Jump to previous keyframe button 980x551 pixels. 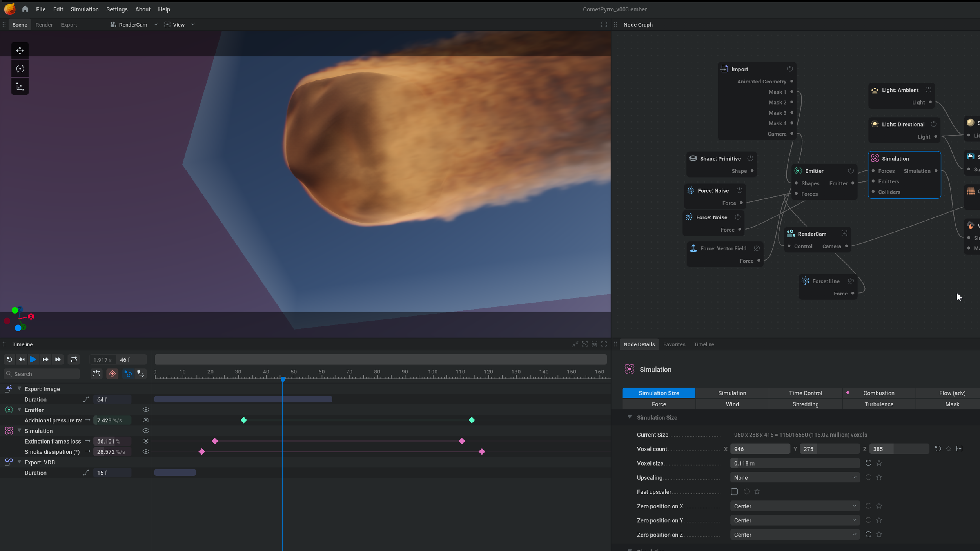point(22,359)
